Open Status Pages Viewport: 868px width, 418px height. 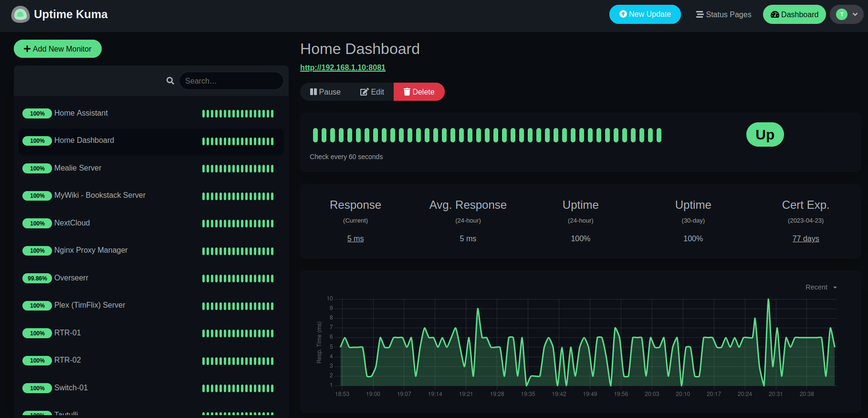click(x=723, y=14)
